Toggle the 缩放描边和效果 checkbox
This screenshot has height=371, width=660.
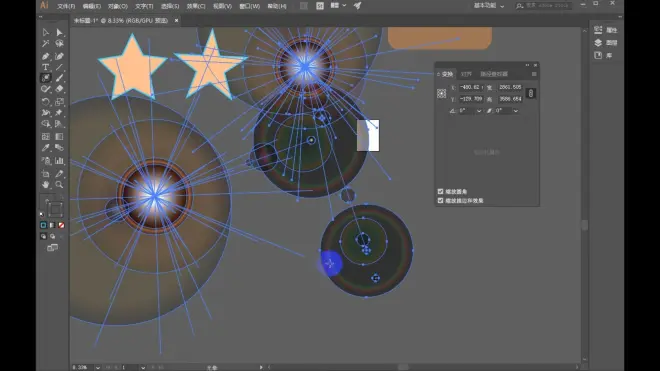[441, 200]
